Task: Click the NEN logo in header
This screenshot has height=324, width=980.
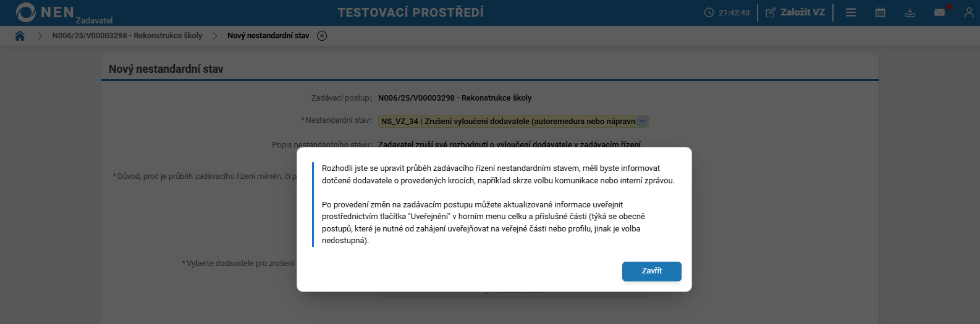Action: [x=44, y=12]
